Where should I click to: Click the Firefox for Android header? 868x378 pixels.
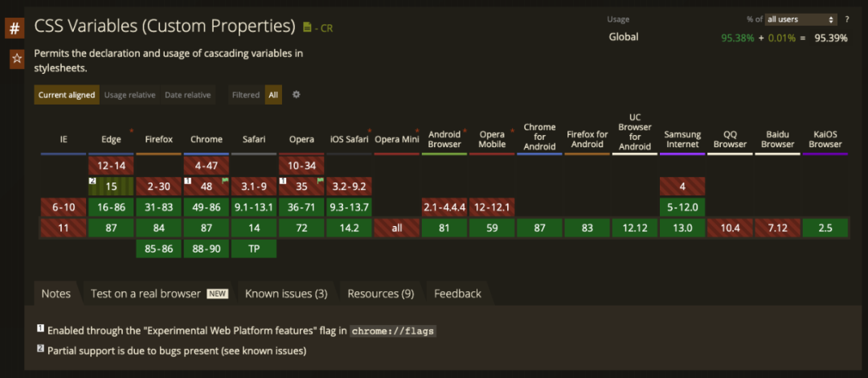click(588, 140)
